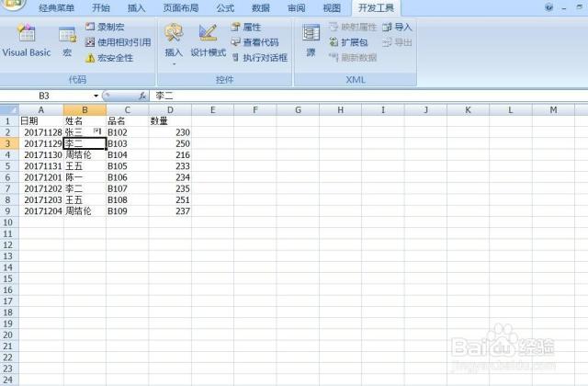The width and height of the screenshot is (588, 386).
Task: Select column D header
Action: coord(169,110)
